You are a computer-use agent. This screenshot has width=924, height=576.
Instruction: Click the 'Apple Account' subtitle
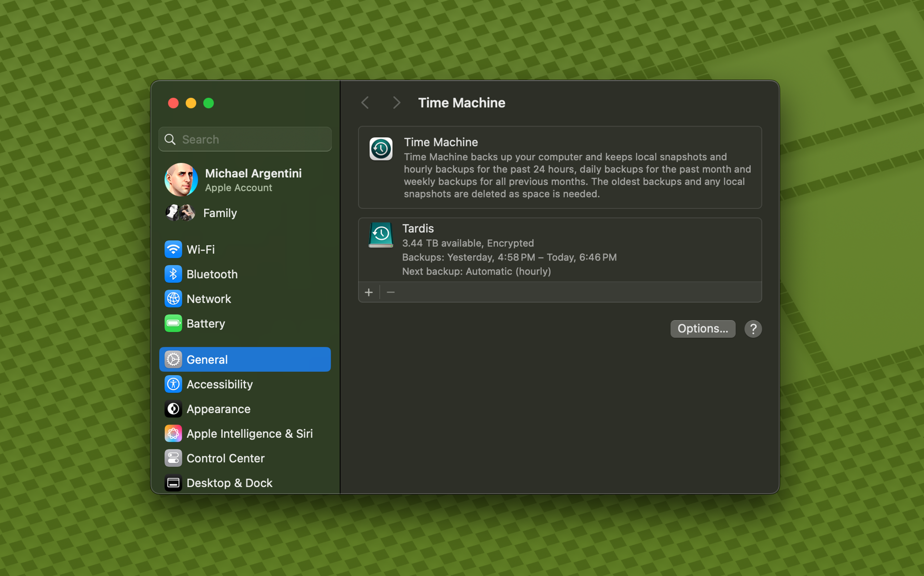point(238,188)
